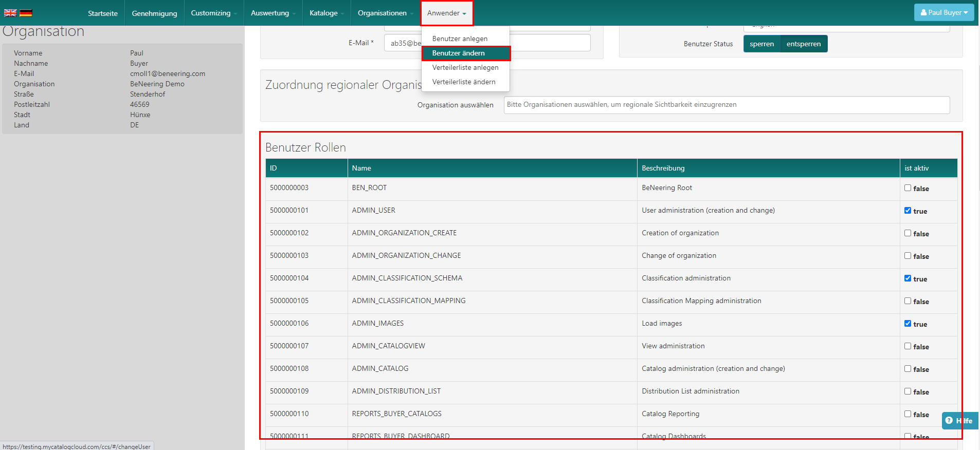Open the Genehmigung page

[154, 13]
